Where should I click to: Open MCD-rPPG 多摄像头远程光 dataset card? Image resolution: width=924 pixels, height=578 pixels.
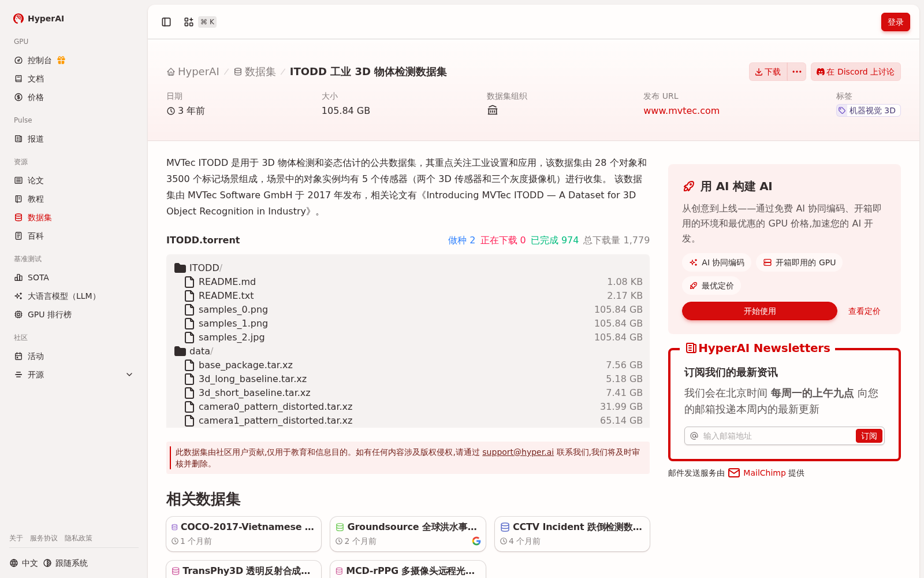pos(408,569)
